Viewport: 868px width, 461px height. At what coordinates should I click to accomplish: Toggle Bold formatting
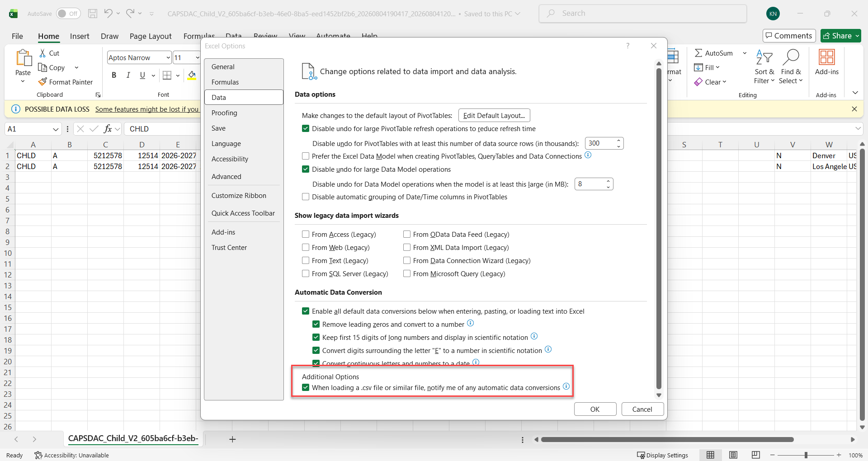(x=114, y=75)
